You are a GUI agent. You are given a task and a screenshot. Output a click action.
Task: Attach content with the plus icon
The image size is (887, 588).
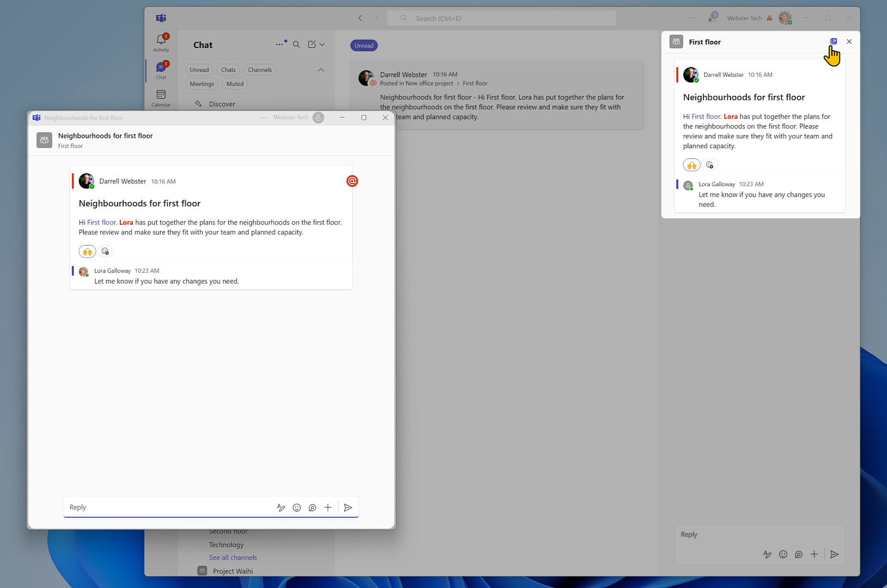tap(327, 507)
